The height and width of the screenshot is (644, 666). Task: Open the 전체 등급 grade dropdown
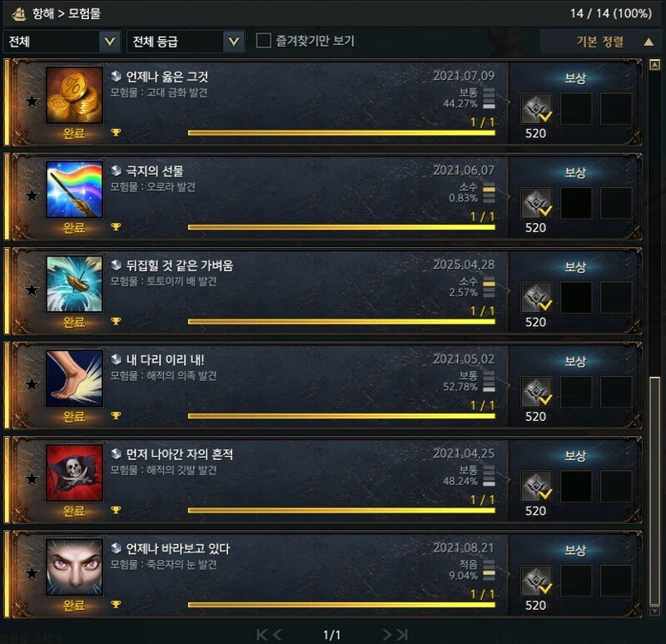[x=186, y=41]
